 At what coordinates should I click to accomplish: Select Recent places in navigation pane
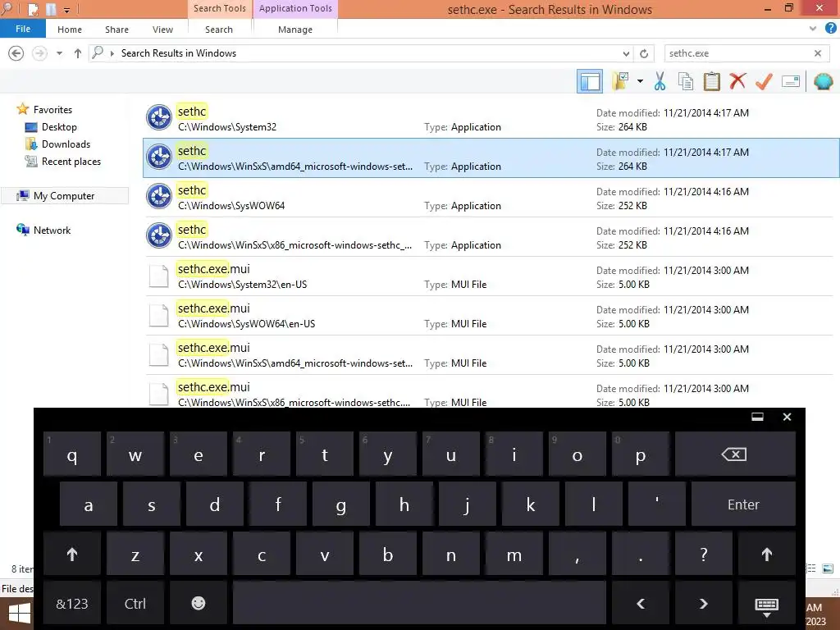[71, 162]
